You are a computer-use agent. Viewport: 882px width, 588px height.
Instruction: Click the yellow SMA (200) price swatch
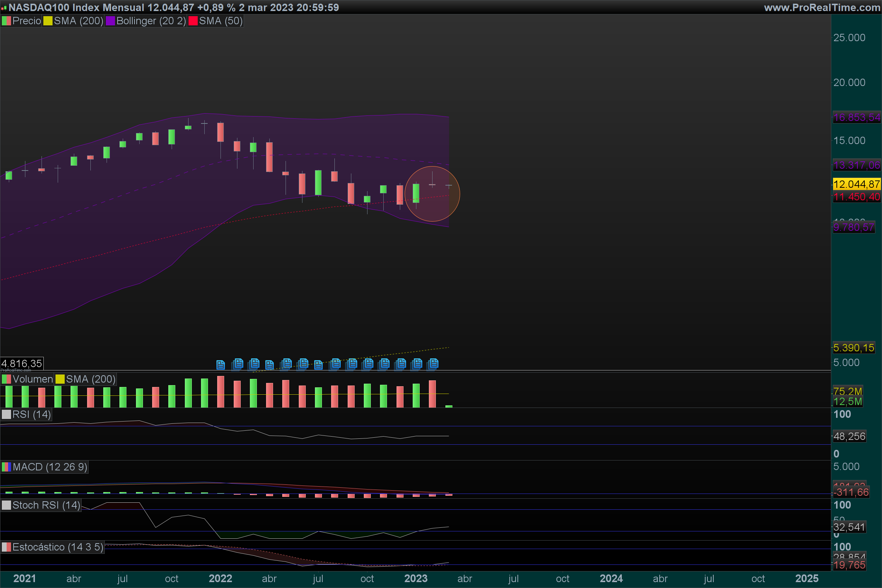[48, 21]
